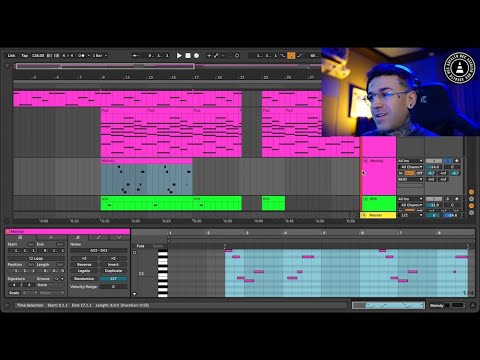The width and height of the screenshot is (480, 360).
Task: Click the tempo nudge down icon
Action: click(50, 56)
